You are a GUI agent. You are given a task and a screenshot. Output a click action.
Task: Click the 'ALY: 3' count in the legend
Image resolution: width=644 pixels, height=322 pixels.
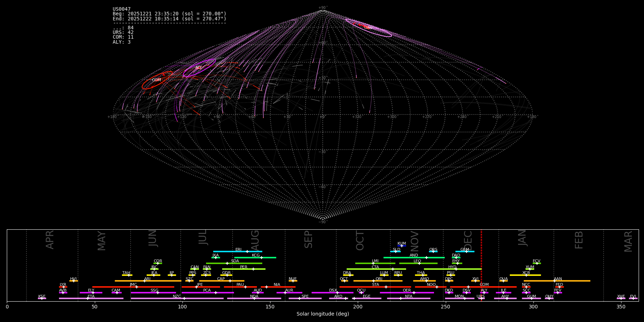coord(122,42)
